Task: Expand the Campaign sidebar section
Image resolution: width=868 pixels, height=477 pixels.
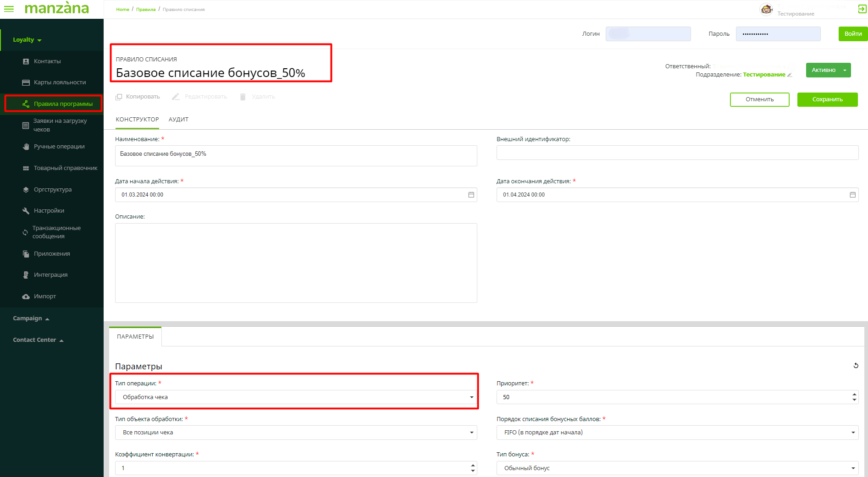Action: pyautogui.click(x=31, y=318)
